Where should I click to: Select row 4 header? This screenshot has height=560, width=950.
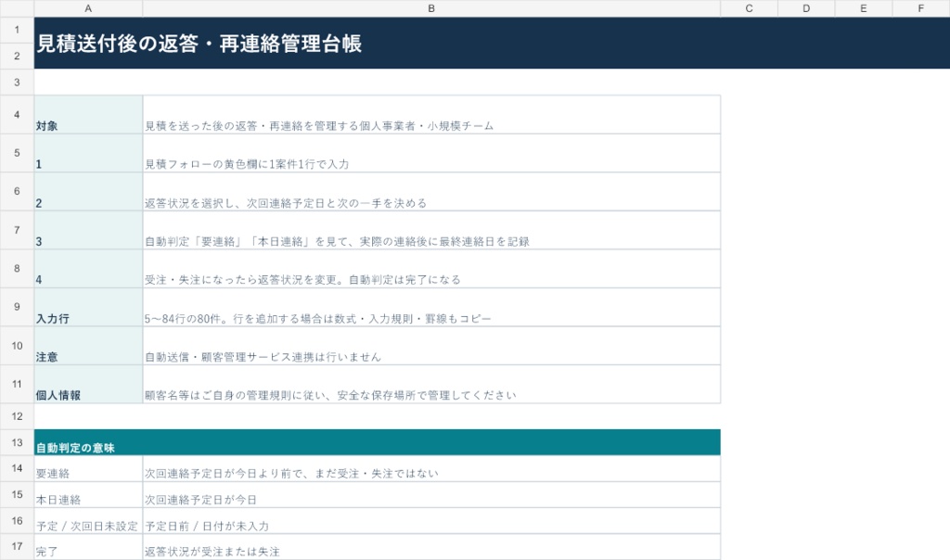pos(17,114)
